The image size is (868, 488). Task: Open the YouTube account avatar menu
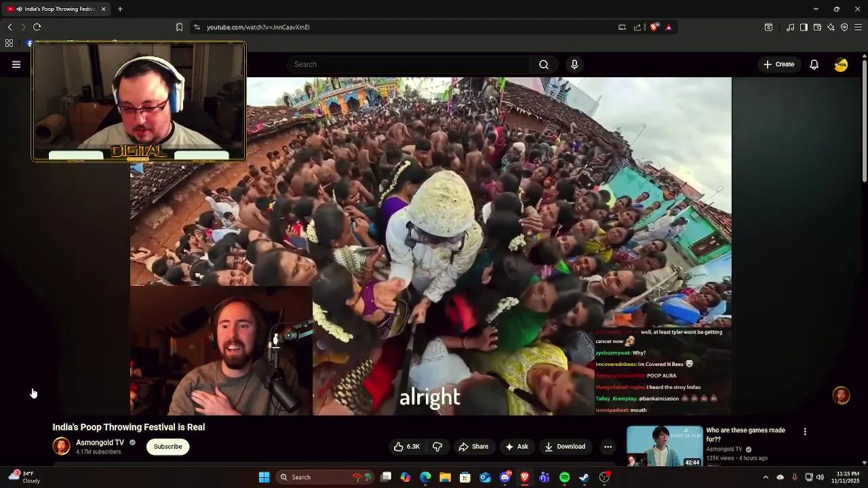841,64
